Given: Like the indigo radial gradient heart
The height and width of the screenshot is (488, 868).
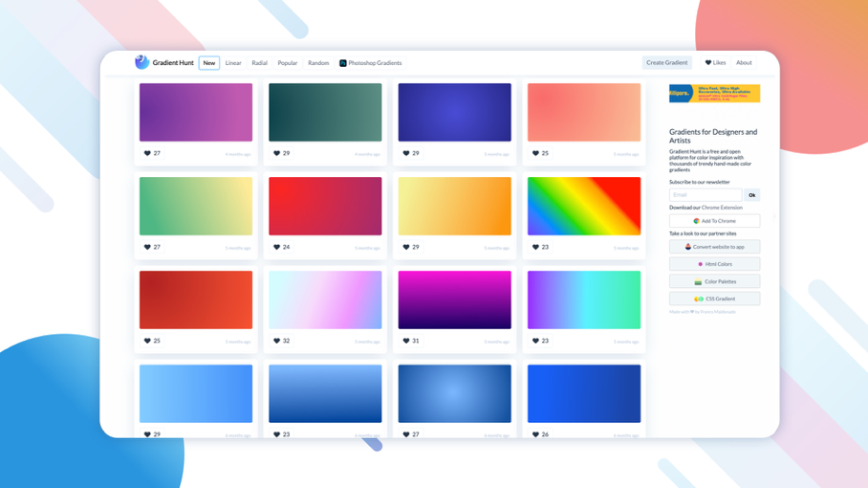Looking at the screenshot, I should point(406,153).
